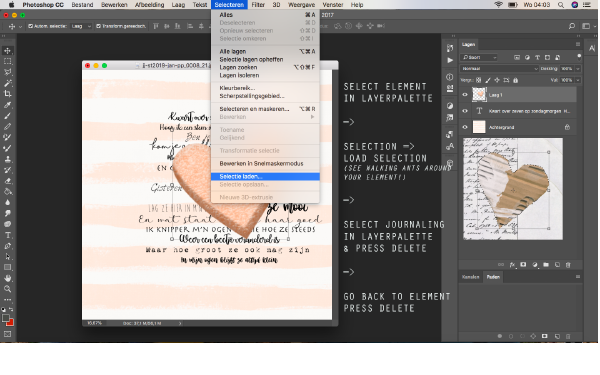Hide the Laag 1 layer
This screenshot has width=600, height=375.
coord(465,95)
